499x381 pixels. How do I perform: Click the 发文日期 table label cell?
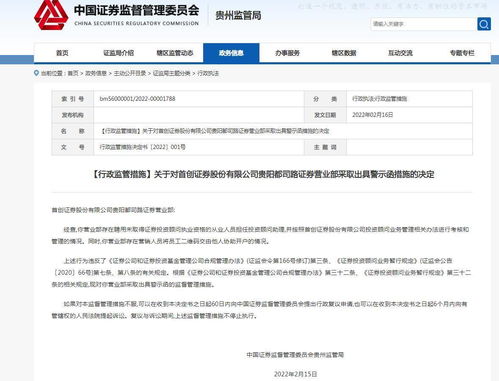click(x=325, y=115)
